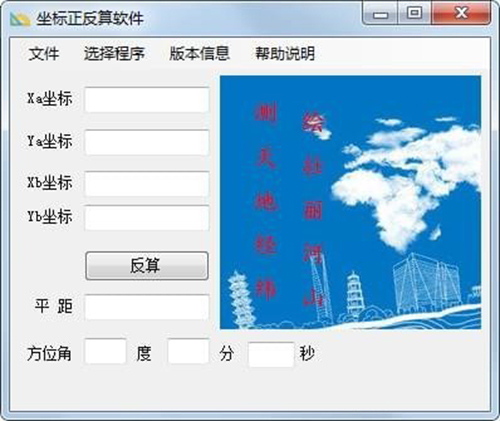The image size is (500, 421).
Task: Click the window title 坐标正反算软件
Action: pyautogui.click(x=90, y=18)
